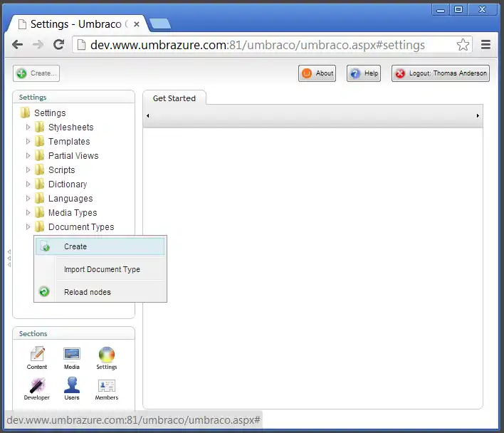Open the Settings section globe icon
The width and height of the screenshot is (504, 433).
pos(106,354)
